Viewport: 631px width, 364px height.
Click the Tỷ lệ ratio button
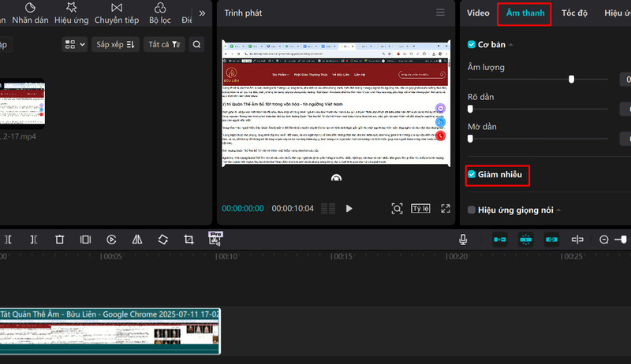(x=420, y=209)
